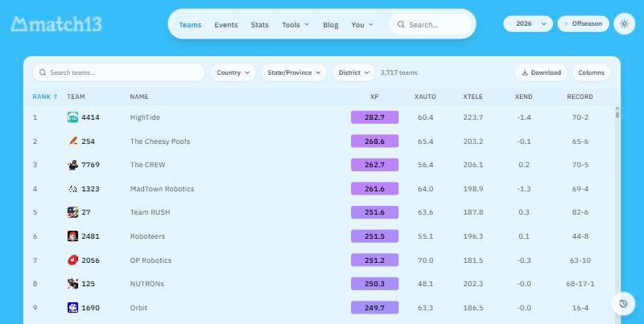Download the teams table
Viewport: 644px width, 324px height.
pos(541,72)
